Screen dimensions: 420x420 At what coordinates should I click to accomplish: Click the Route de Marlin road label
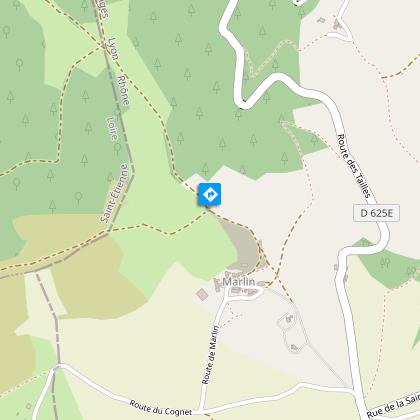(210, 355)
